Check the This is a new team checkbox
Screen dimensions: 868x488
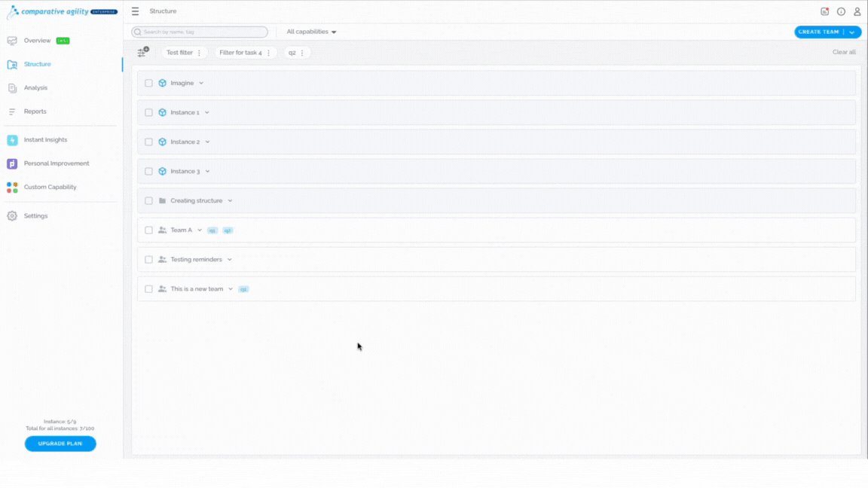[x=148, y=288]
